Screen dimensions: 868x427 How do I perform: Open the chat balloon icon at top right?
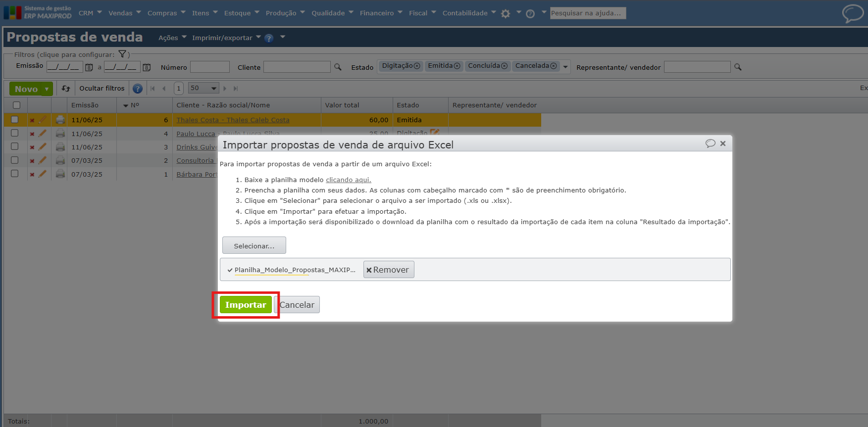[853, 13]
